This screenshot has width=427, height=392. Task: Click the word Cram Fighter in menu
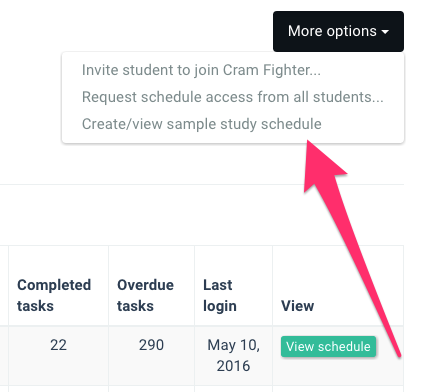pyautogui.click(x=272, y=70)
